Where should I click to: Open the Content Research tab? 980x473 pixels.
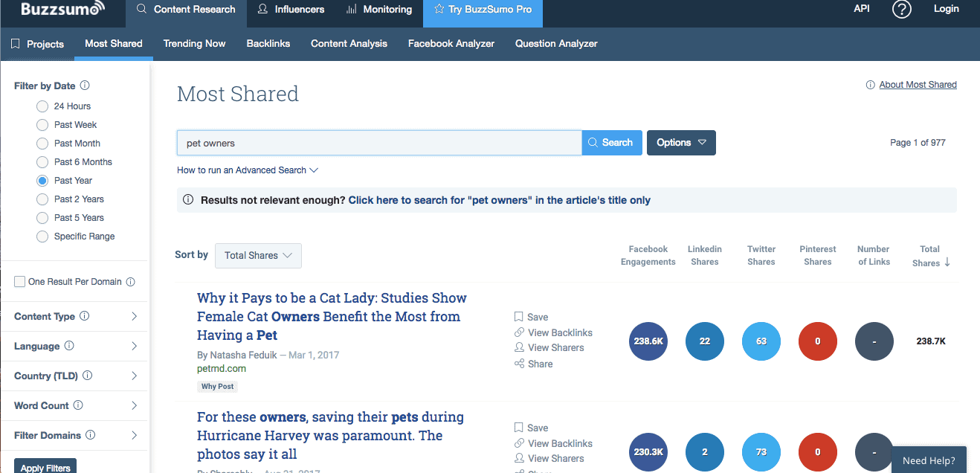[x=186, y=10]
